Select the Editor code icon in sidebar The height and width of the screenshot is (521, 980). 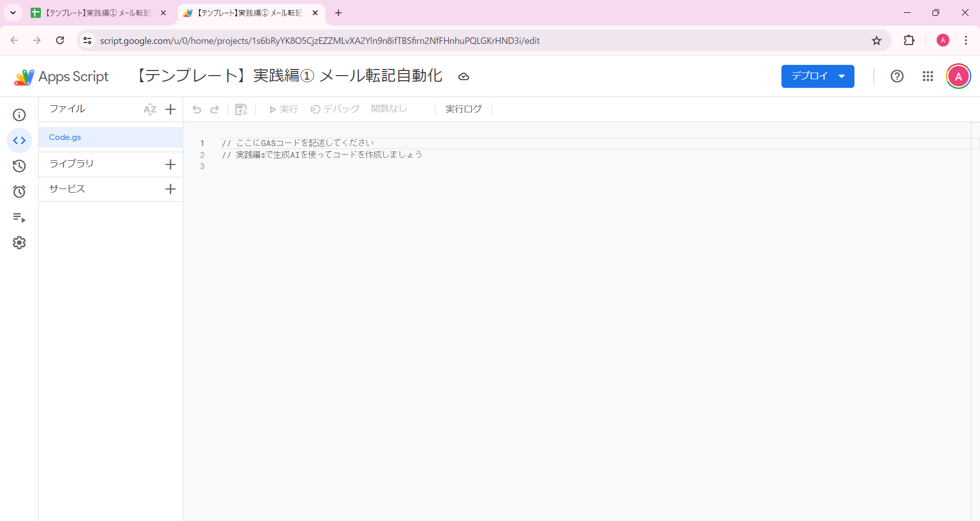click(x=19, y=140)
